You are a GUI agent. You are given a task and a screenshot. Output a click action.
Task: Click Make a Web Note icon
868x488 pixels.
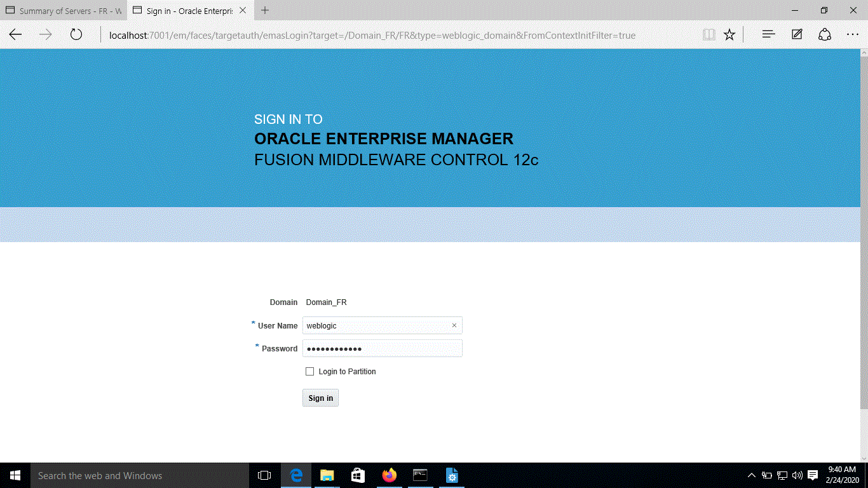(797, 35)
